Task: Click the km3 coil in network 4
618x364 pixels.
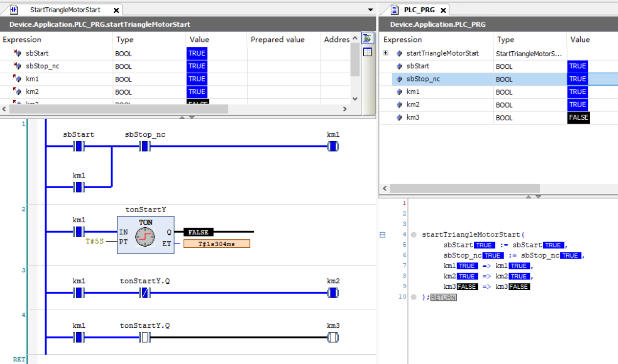Action: (333, 337)
